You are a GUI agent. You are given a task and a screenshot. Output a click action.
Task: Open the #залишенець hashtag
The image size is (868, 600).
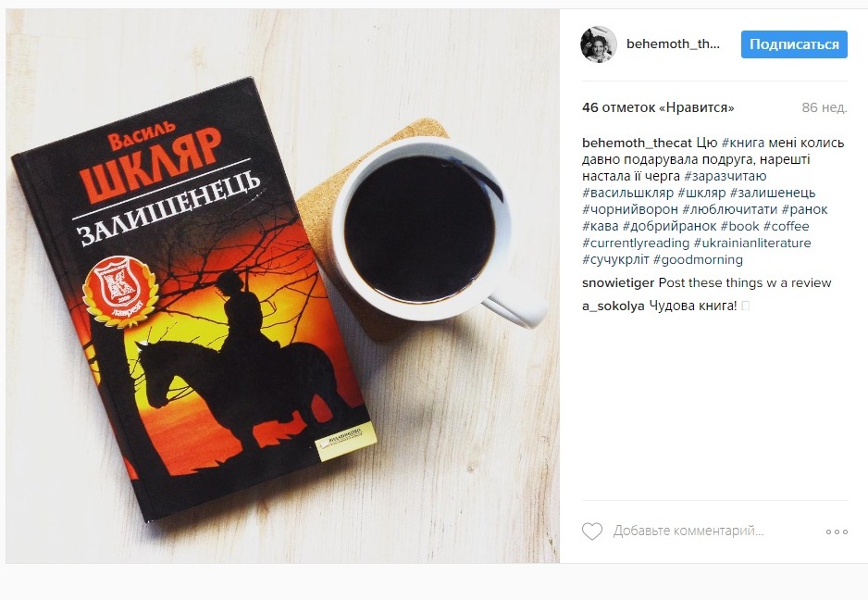click(773, 193)
